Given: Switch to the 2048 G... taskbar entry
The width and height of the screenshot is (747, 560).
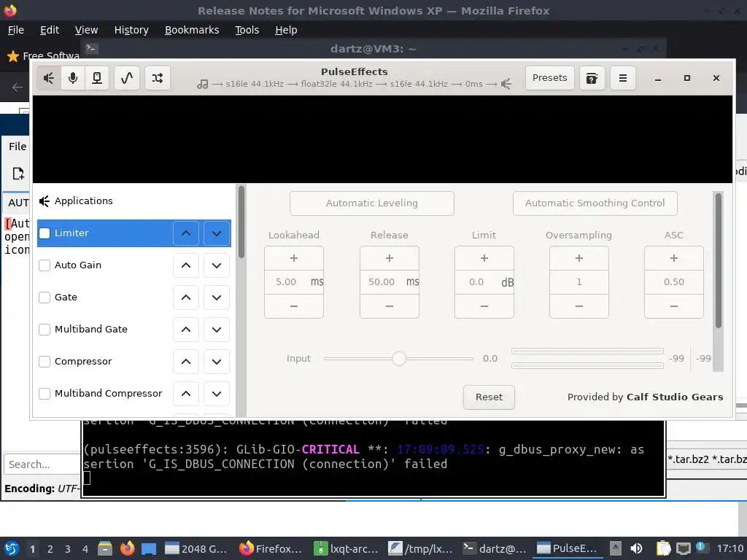Looking at the screenshot, I should 197,548.
